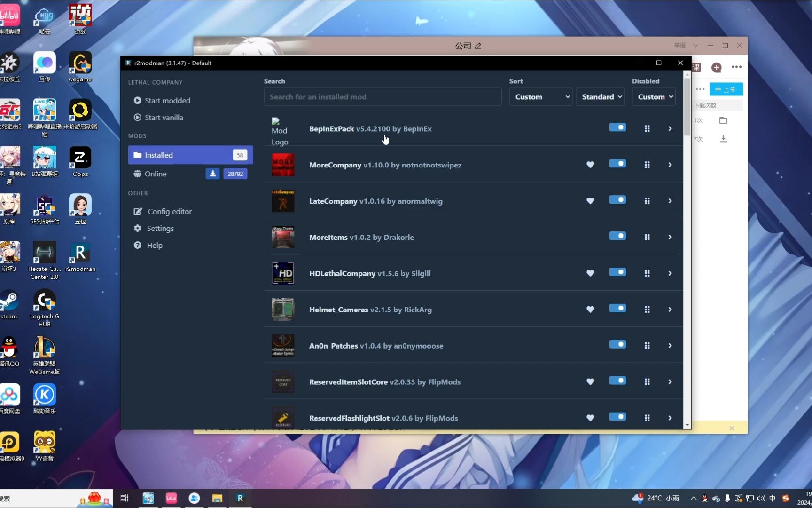
Task: Click the Online mod count badge 28792
Action: point(235,174)
